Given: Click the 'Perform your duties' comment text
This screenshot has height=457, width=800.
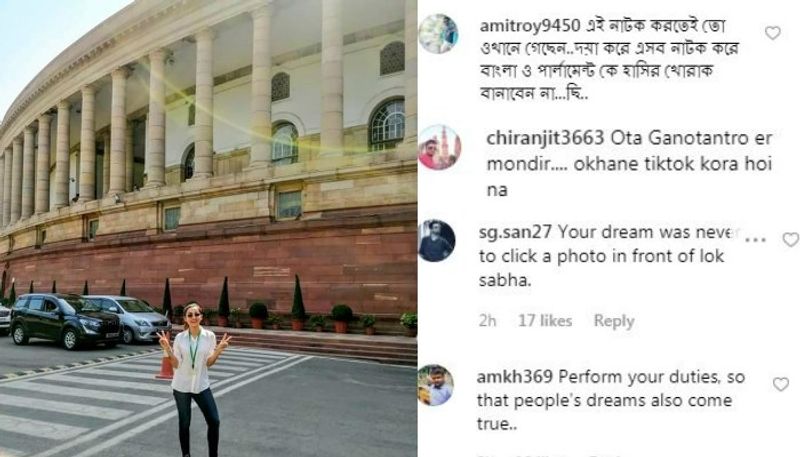Looking at the screenshot, I should click(611, 400).
